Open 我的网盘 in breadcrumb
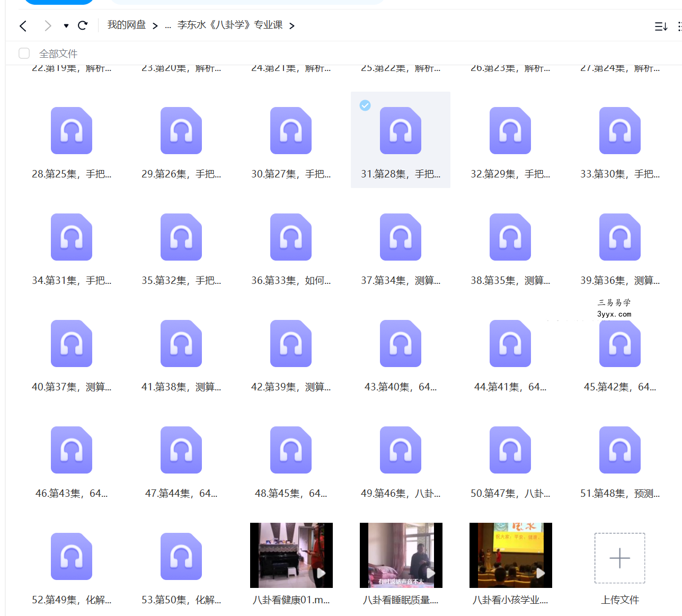 (127, 25)
